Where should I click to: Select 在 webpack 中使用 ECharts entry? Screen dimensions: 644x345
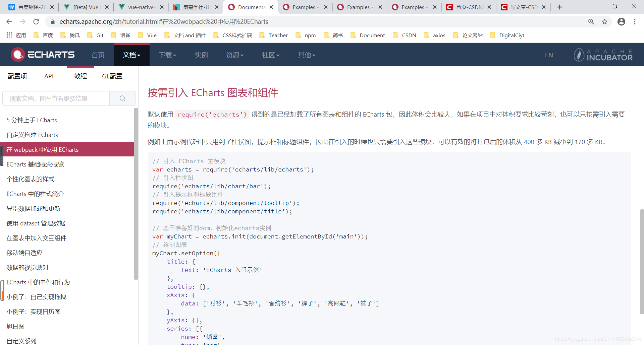point(67,149)
